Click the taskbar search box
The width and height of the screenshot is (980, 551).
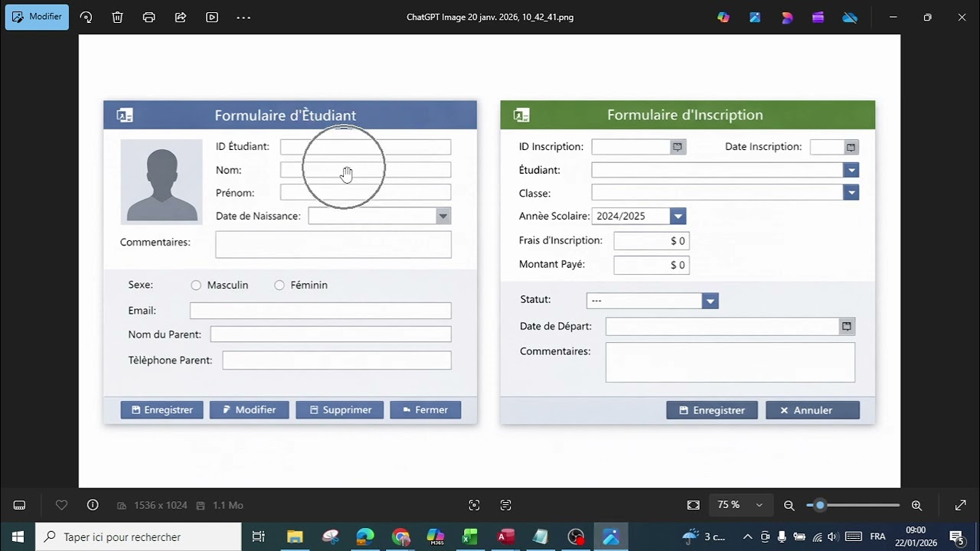(x=139, y=537)
